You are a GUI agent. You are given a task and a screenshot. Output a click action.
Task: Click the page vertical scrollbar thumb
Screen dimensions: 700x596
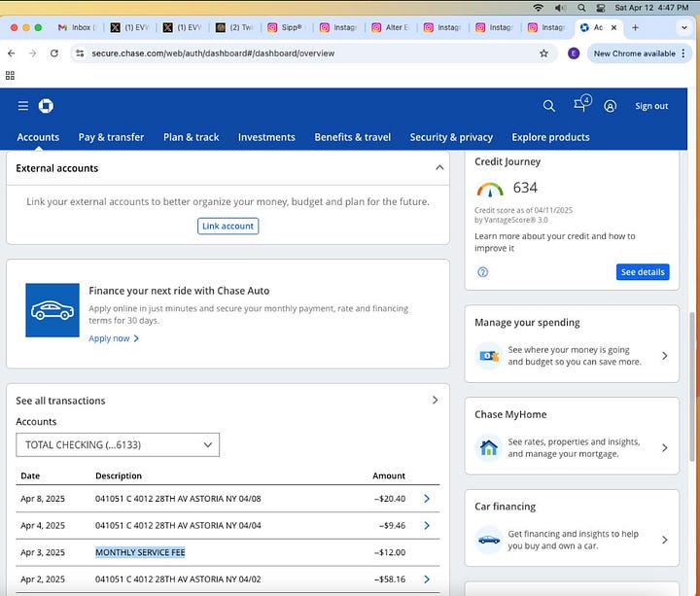click(692, 387)
